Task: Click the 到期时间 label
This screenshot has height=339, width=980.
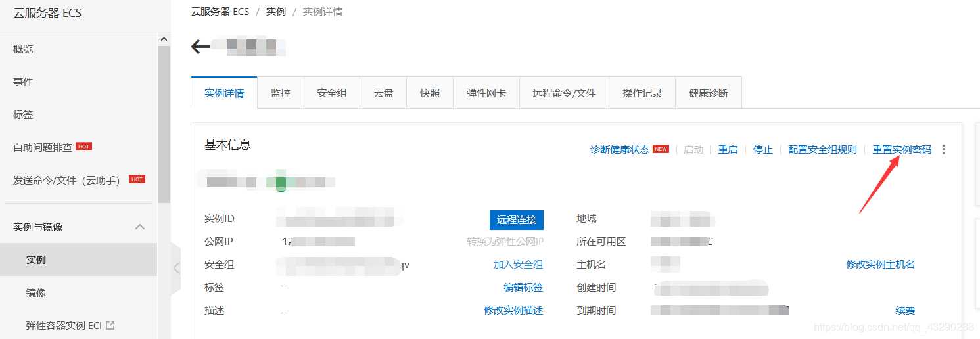Action: (x=597, y=311)
